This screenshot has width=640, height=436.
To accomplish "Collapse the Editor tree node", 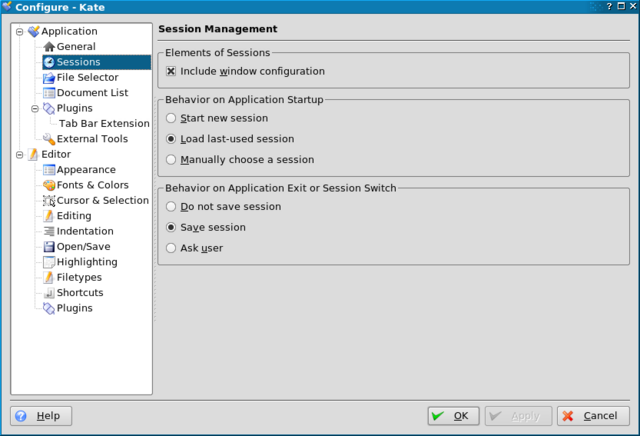I will coord(19,155).
